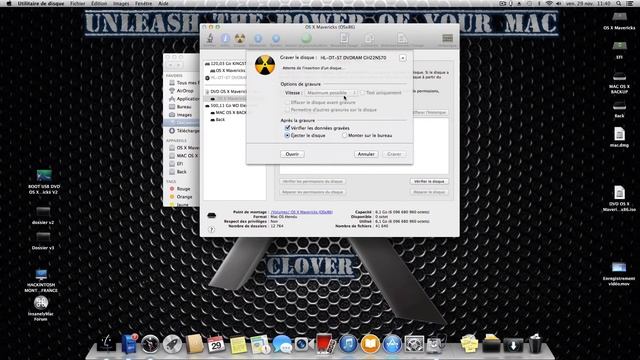Open the Trash in the Dock
640x360 pixels.
pyautogui.click(x=535, y=344)
